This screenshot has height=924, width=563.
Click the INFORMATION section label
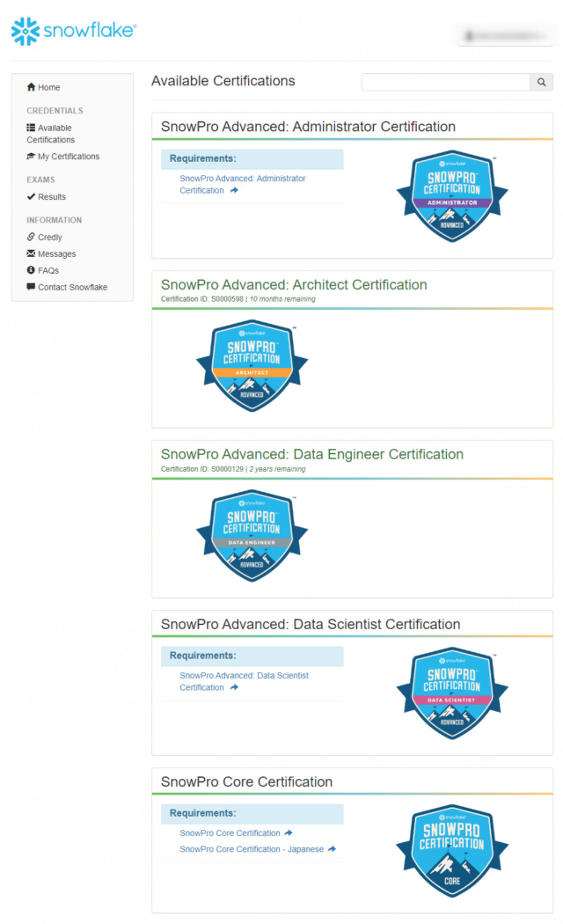pos(55,220)
